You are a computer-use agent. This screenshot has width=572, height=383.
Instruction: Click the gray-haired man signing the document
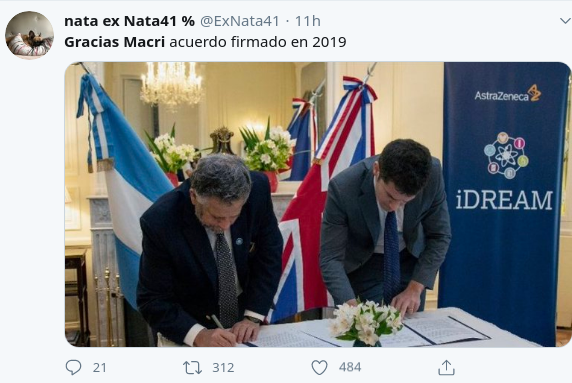pyautogui.click(x=210, y=252)
